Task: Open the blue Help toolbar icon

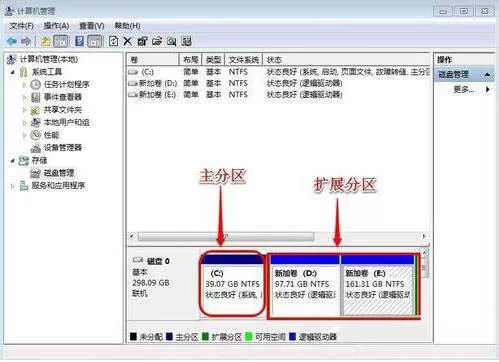Action: 80,41
